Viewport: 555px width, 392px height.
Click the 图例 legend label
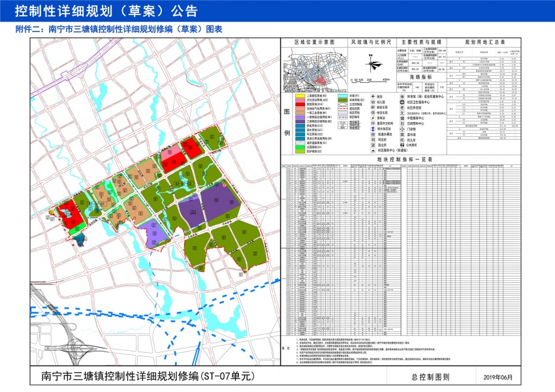click(x=287, y=122)
